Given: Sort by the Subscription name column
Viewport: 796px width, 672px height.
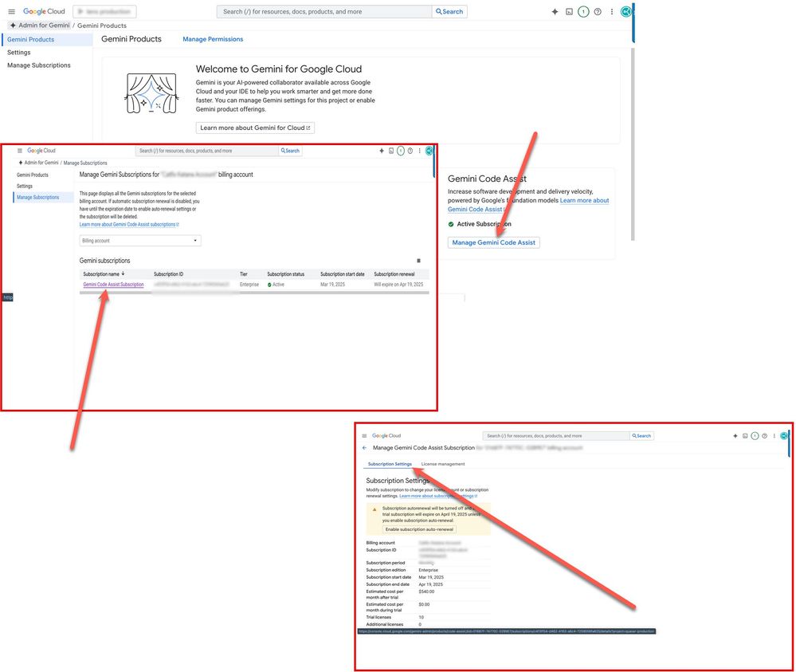Looking at the screenshot, I should tap(104, 274).
